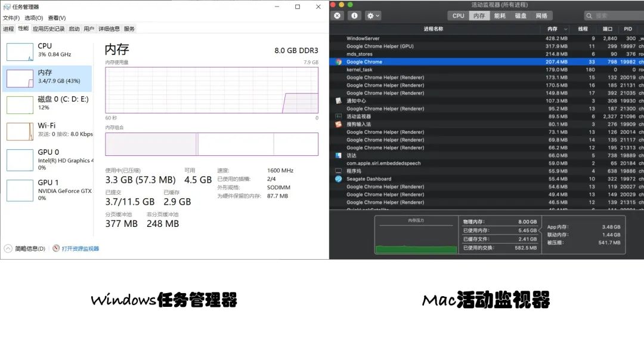Image resolution: width=644 pixels, height=363 pixels.
Task: Click the resource monitor icon beside the link
Action: click(56, 248)
